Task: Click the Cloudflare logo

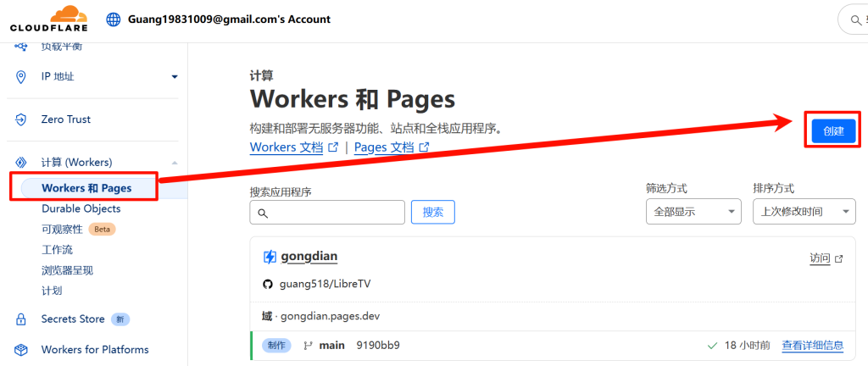Action: pyautogui.click(x=48, y=19)
